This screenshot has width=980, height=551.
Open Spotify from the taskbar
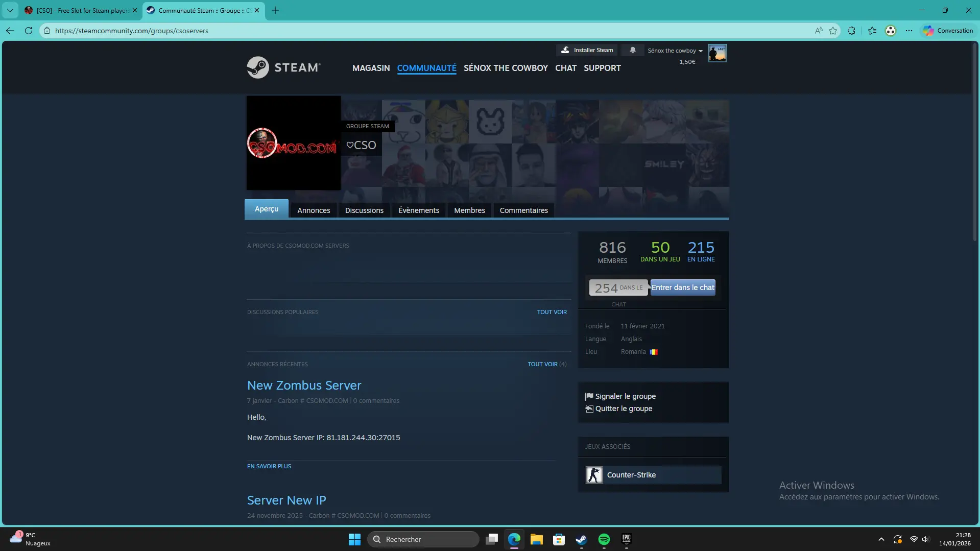click(604, 539)
